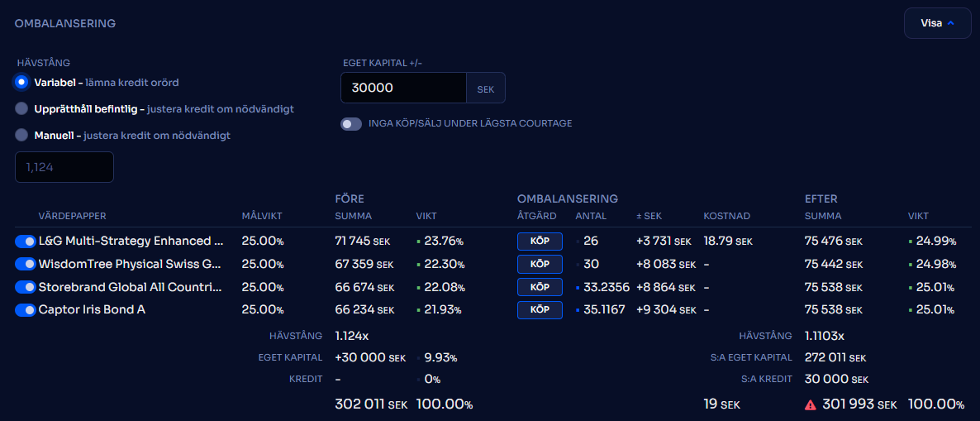Open the SEK currency selector
This screenshot has height=421, width=980.
point(486,89)
